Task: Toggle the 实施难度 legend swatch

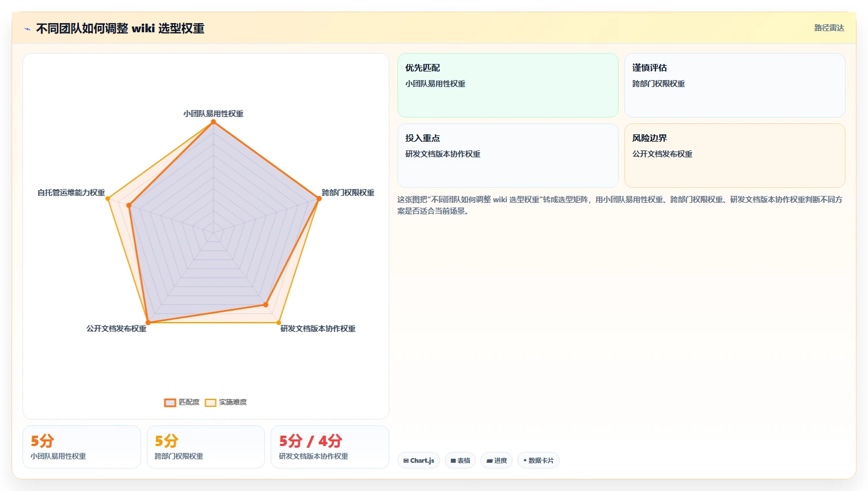Action: point(210,402)
